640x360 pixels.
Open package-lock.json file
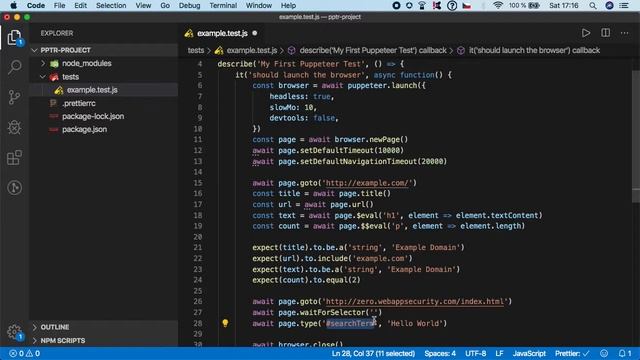pyautogui.click(x=93, y=116)
